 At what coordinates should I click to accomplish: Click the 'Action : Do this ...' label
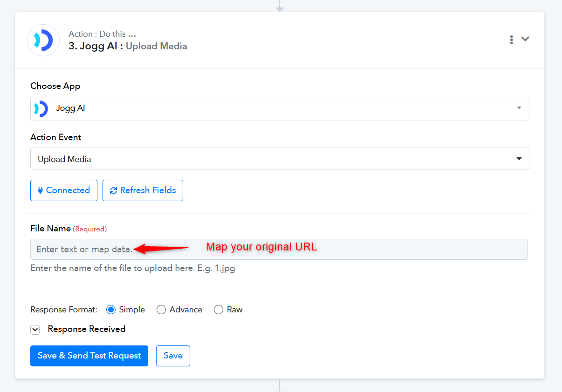(102, 34)
